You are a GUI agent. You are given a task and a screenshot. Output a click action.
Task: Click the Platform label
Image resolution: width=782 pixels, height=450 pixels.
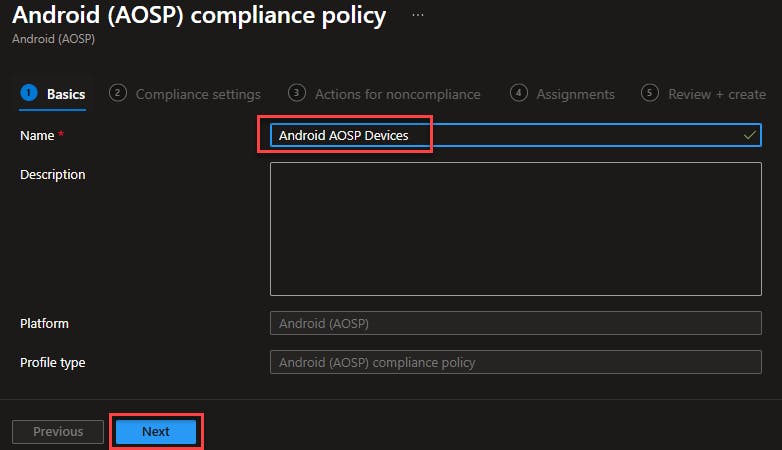(44, 323)
